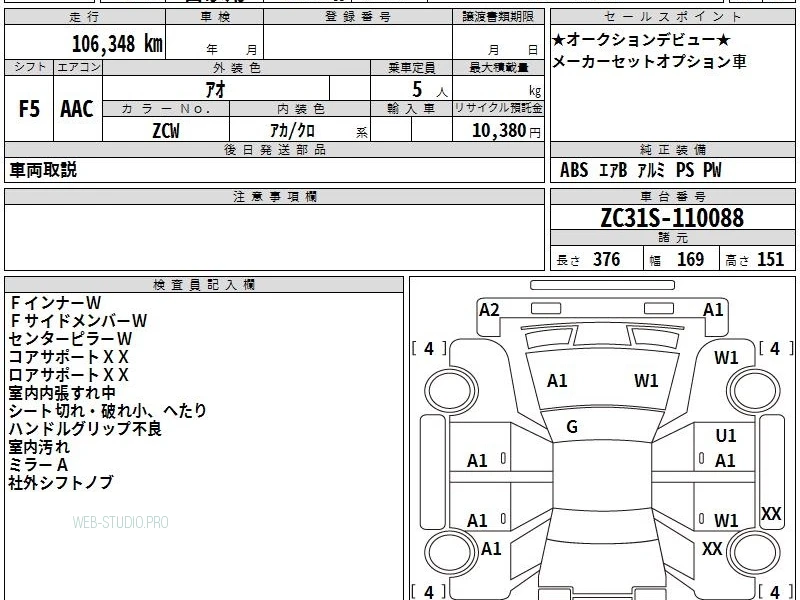This screenshot has width=800, height=600.
Task: Click the 諸元 header
Action: (673, 238)
